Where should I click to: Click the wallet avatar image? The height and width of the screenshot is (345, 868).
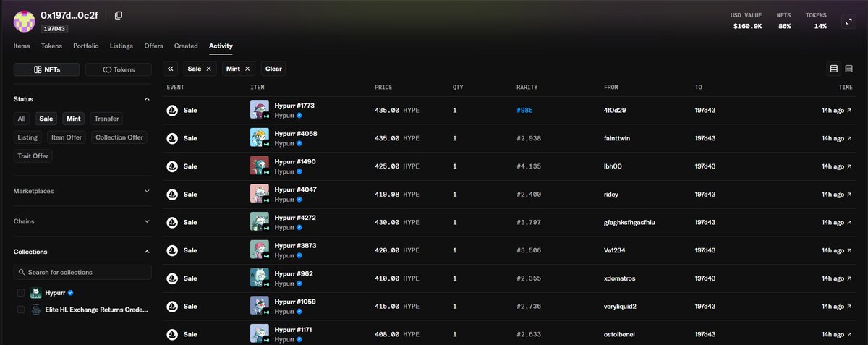coord(24,21)
